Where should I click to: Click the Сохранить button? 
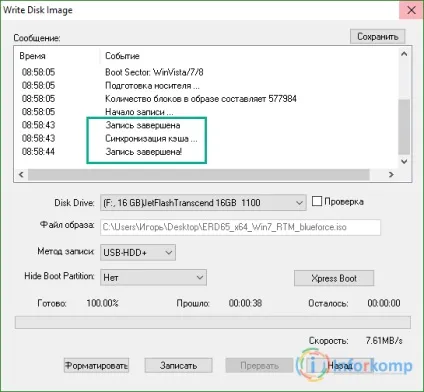pos(377,36)
